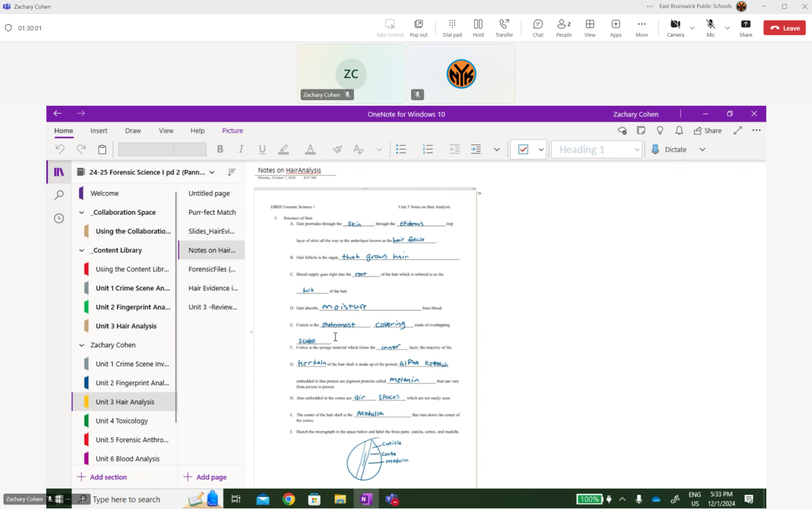This screenshot has height=509, width=812.
Task: Open the Unit 4 Toxicology section
Action: click(x=122, y=421)
